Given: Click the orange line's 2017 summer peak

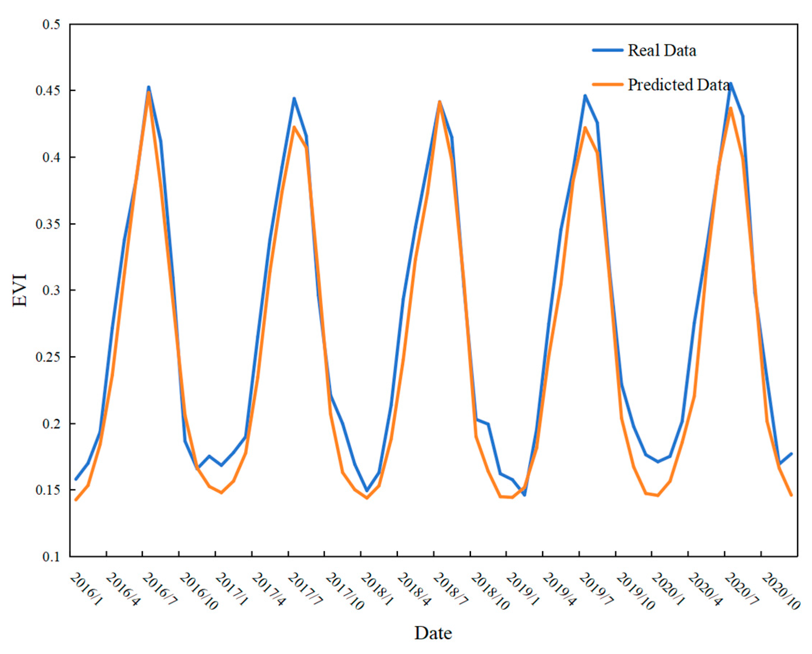Looking at the screenshot, I should tap(294, 127).
